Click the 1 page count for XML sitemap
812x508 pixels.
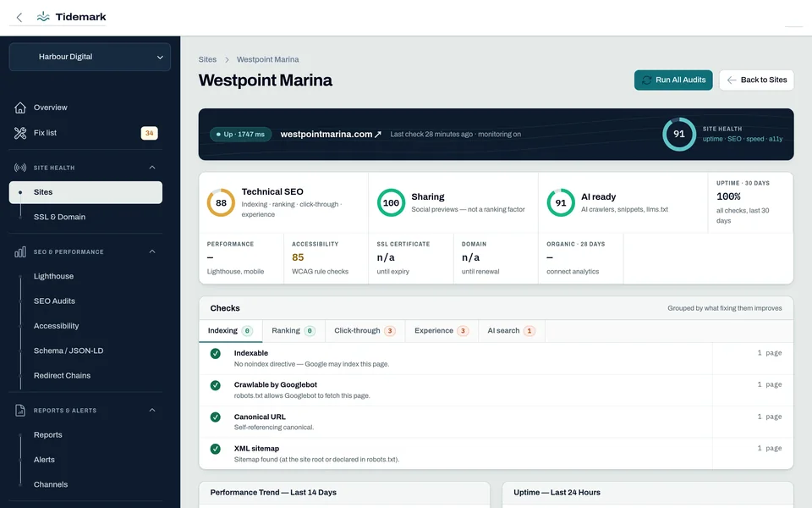(770, 449)
